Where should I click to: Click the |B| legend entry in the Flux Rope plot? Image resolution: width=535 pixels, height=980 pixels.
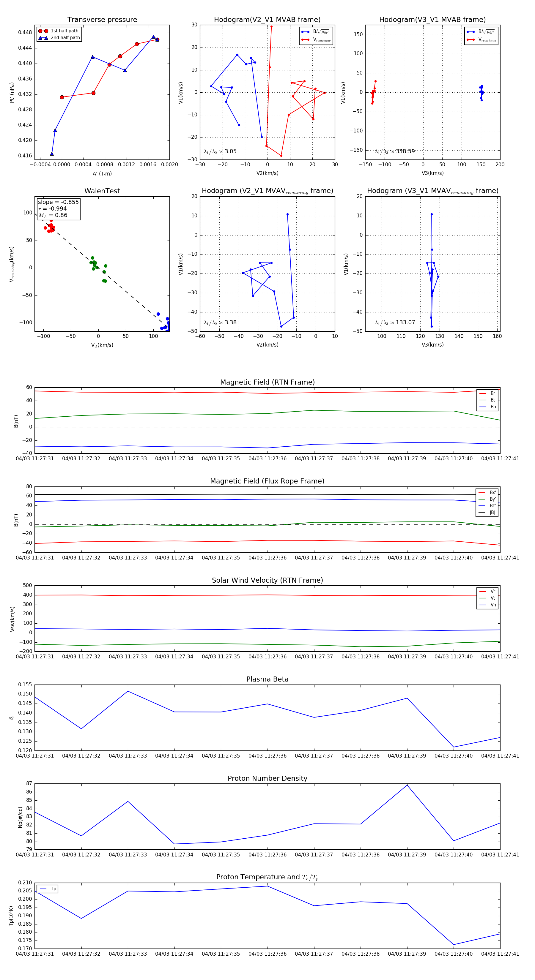pos(487,513)
